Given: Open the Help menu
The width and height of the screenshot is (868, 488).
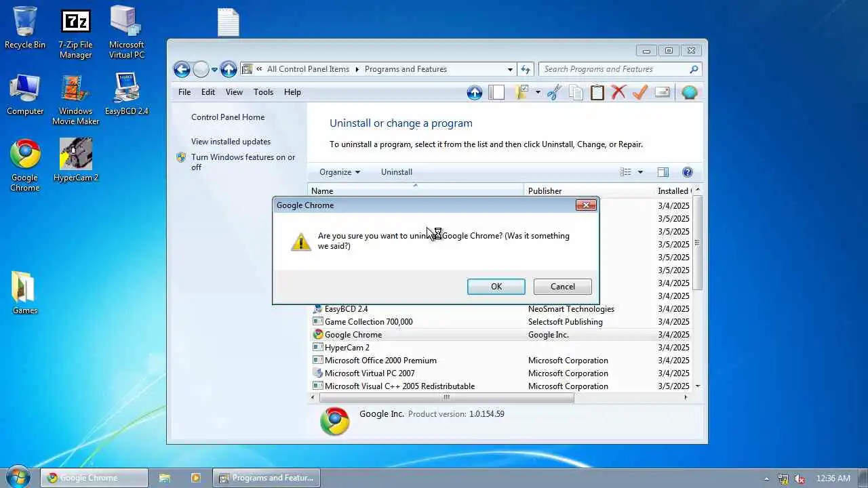Looking at the screenshot, I should point(292,92).
